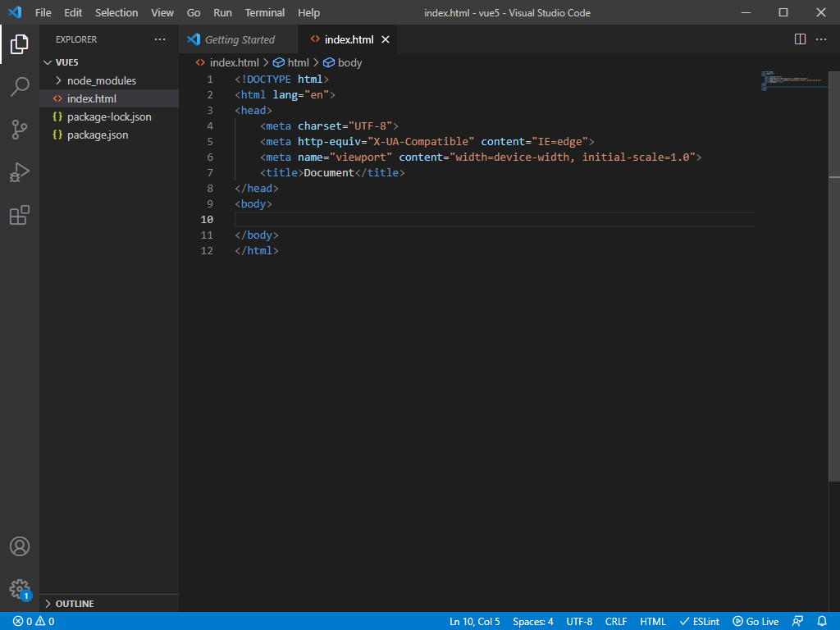Image resolution: width=840 pixels, height=630 pixels.
Task: Click line number 7 in the gutter
Action: [210, 172]
